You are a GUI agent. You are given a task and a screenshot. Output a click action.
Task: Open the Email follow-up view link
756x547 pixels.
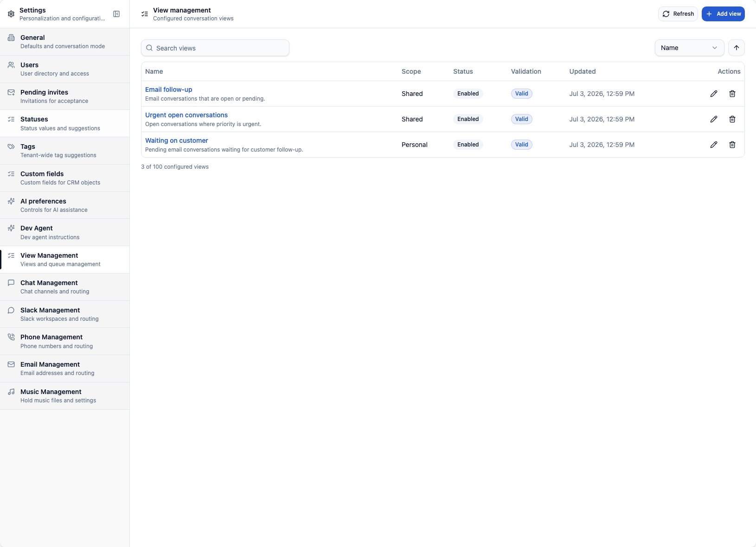tap(168, 89)
